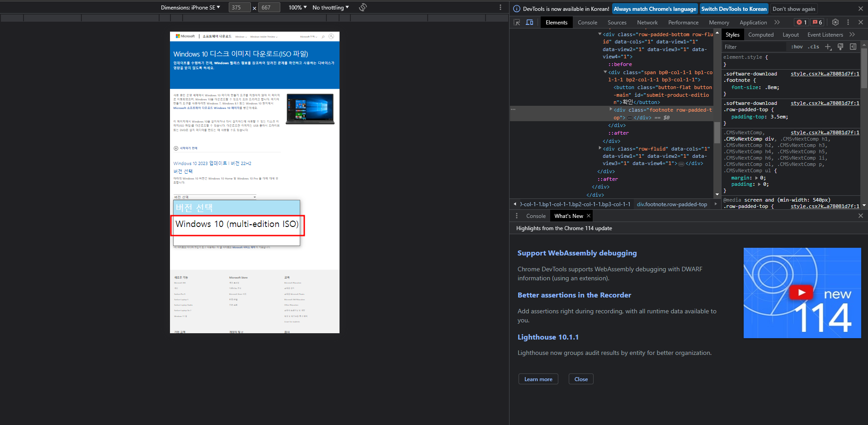Toggle .cls class editor
Screen dimensions: 868x425
814,47
